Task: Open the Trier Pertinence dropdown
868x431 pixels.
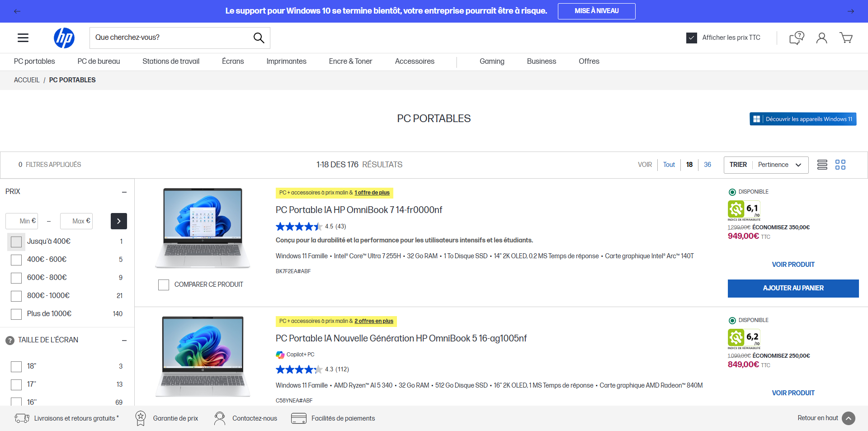Action: pyautogui.click(x=766, y=165)
